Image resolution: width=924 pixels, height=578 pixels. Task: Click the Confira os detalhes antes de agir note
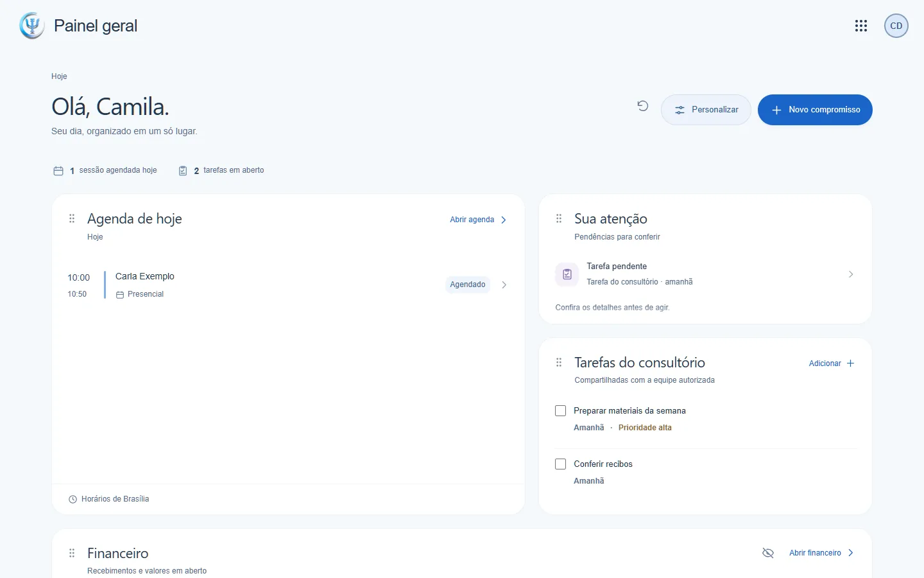(612, 308)
